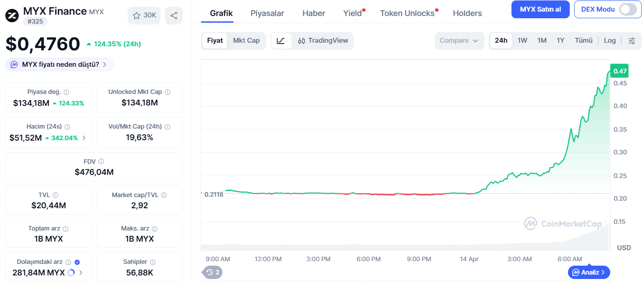Viewport: 644px width, 283px height.
Task: Toggle DEX Modu switch
Action: point(628,9)
